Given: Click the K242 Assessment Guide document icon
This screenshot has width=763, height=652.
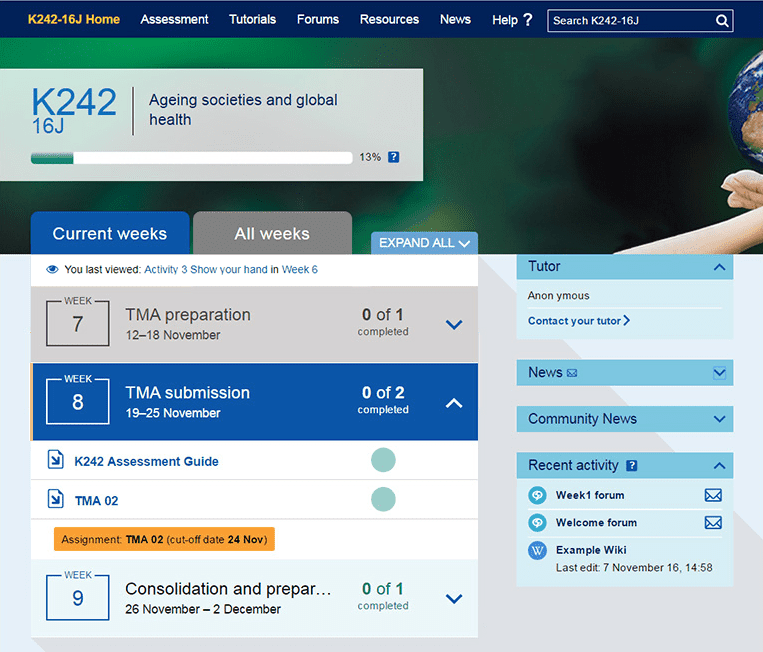Looking at the screenshot, I should coord(56,460).
